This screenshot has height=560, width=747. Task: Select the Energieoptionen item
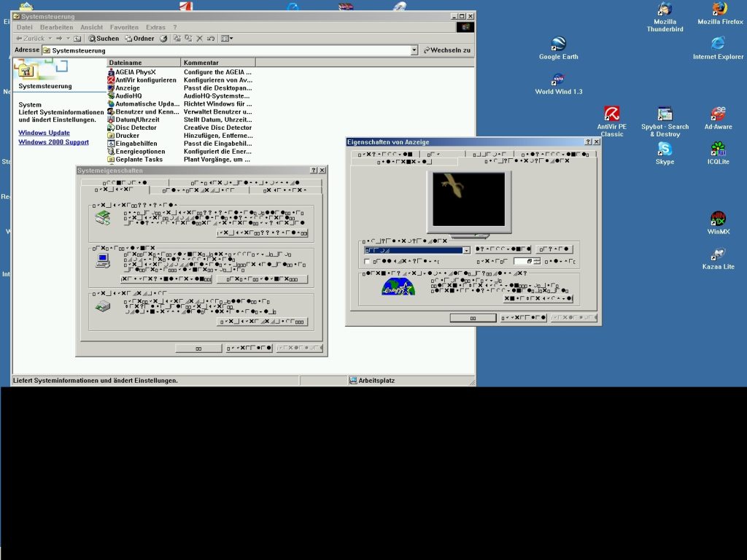136,152
